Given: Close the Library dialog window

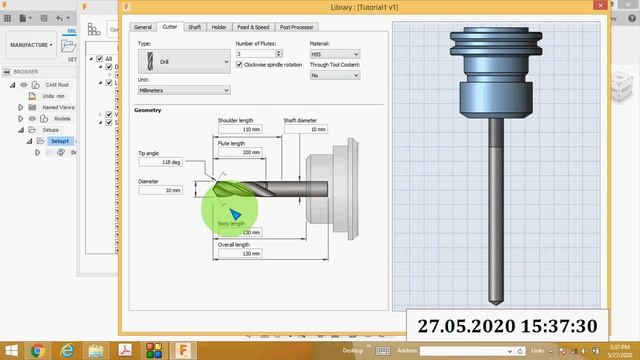Looking at the screenshot, I should click(x=600, y=5).
